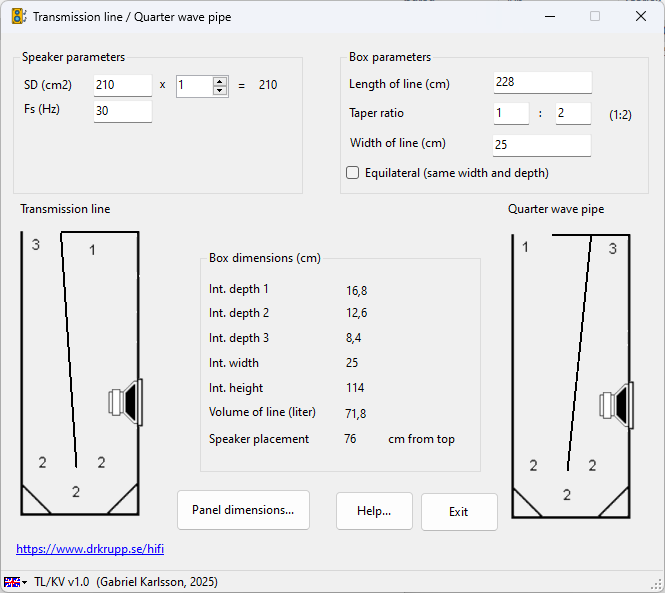Select the Speaker placement value 76
This screenshot has height=593, width=665.
(350, 439)
